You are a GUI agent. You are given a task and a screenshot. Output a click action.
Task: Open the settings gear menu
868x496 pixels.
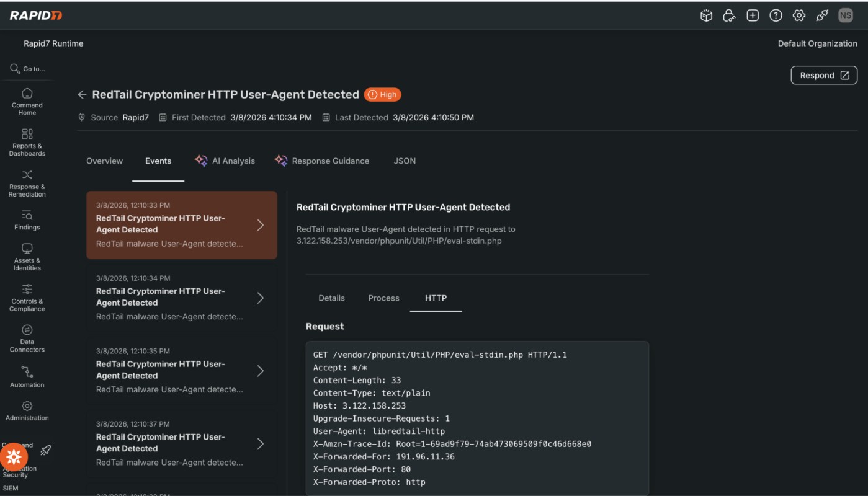point(799,15)
